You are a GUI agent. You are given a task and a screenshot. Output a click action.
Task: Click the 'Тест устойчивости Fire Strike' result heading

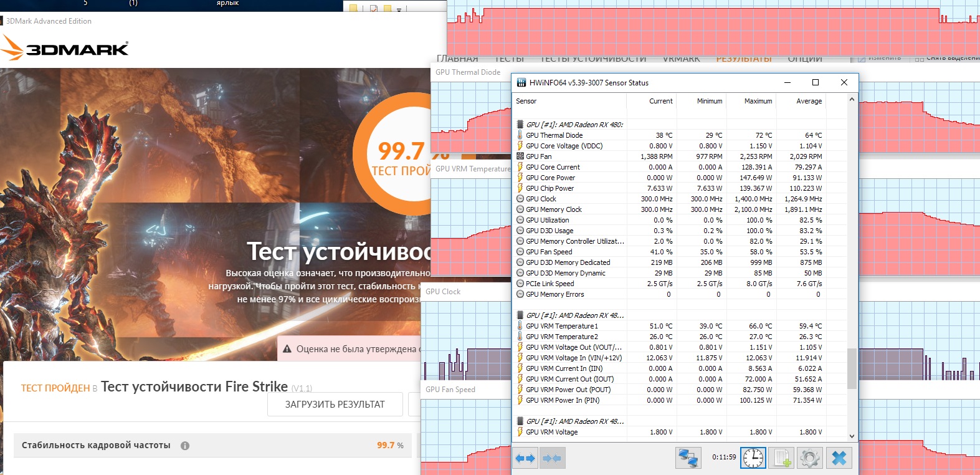(x=194, y=386)
